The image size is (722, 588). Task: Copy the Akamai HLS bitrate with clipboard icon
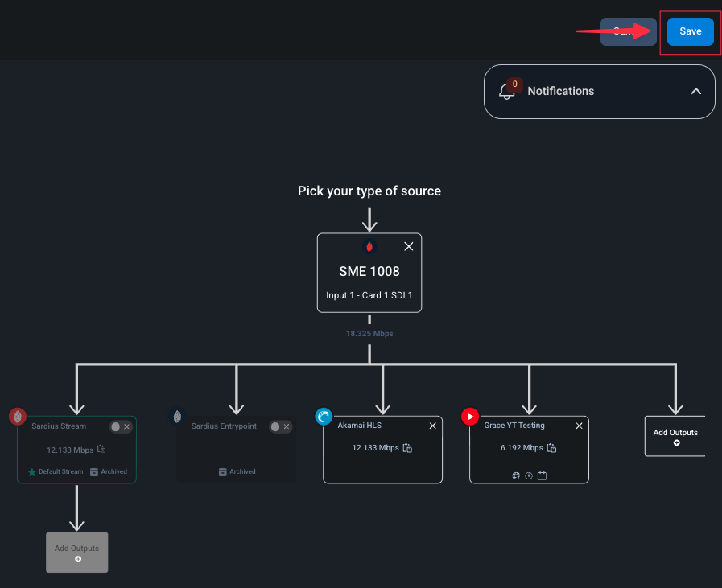click(x=407, y=448)
